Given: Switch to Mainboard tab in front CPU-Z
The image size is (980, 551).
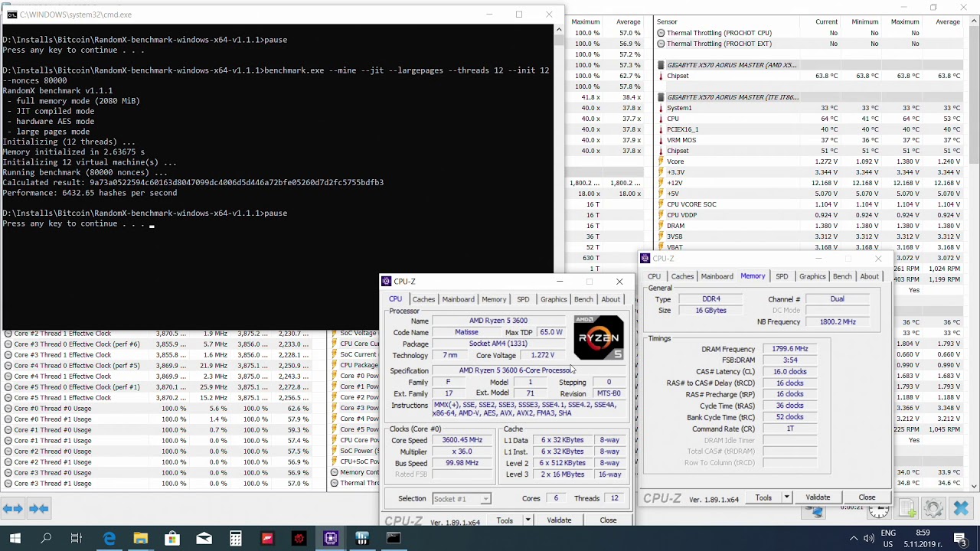Looking at the screenshot, I should [x=458, y=299].
